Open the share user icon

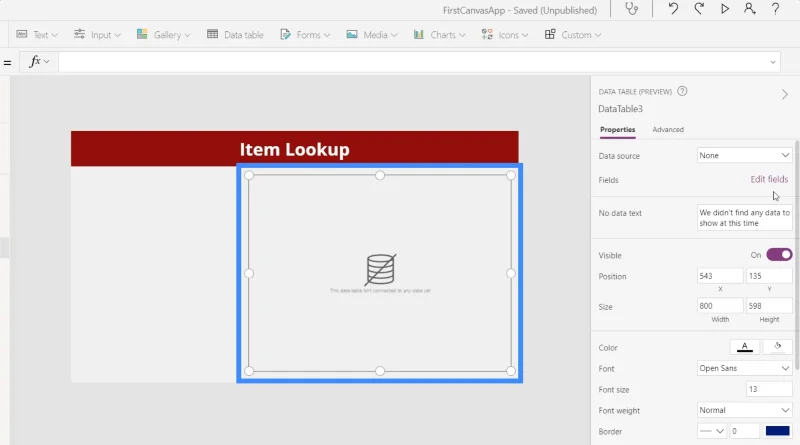click(x=749, y=9)
